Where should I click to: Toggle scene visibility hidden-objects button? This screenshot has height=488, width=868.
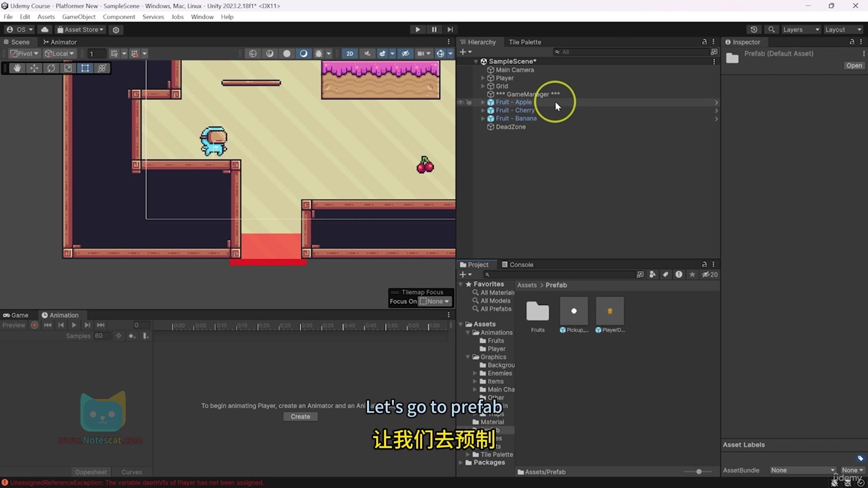(x=406, y=53)
